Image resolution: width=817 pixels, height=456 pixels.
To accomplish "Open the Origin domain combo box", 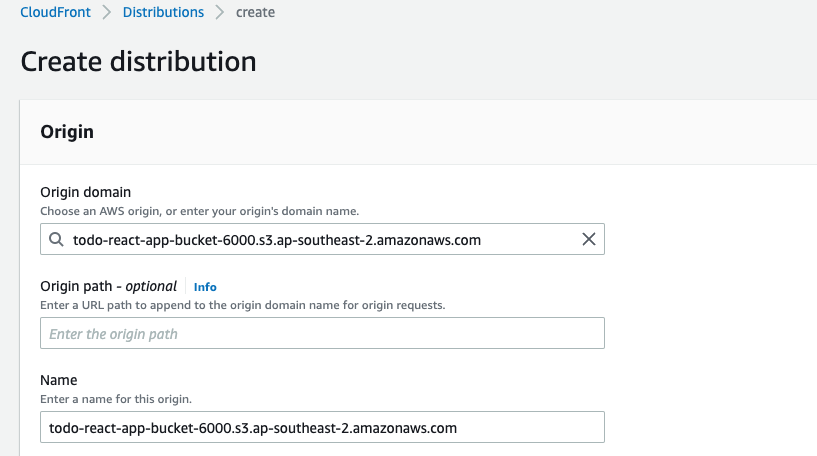I will (323, 239).
